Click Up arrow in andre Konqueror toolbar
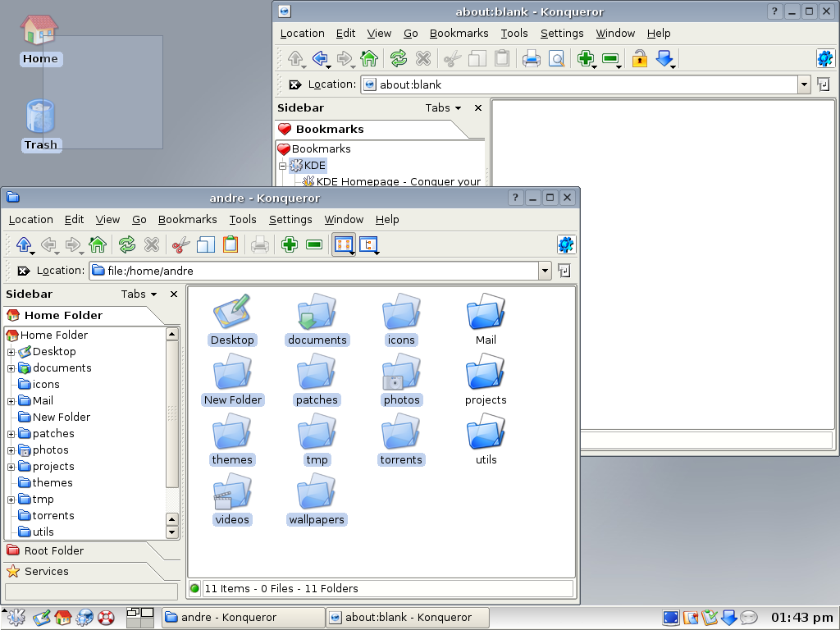Image resolution: width=840 pixels, height=630 pixels. 24,244
